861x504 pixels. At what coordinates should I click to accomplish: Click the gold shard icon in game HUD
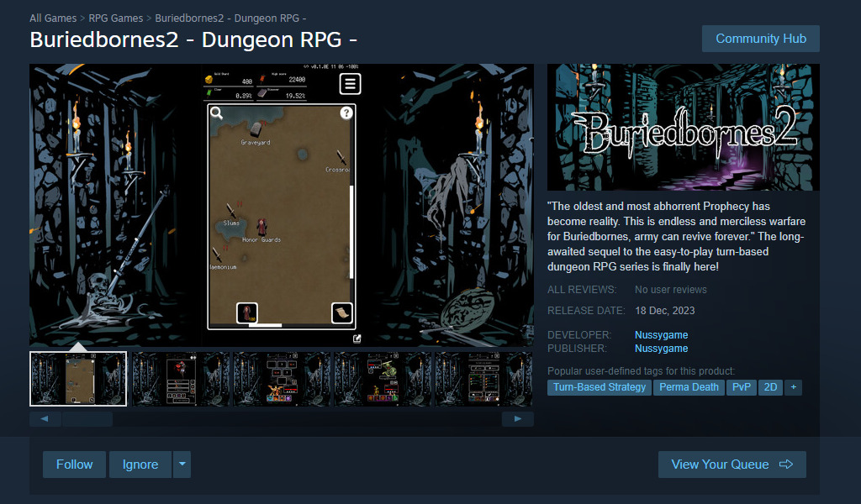click(209, 80)
